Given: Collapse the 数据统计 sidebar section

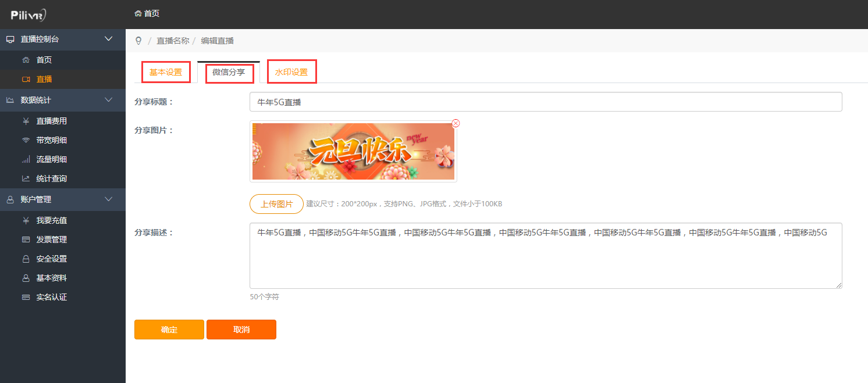Looking at the screenshot, I should 108,100.
